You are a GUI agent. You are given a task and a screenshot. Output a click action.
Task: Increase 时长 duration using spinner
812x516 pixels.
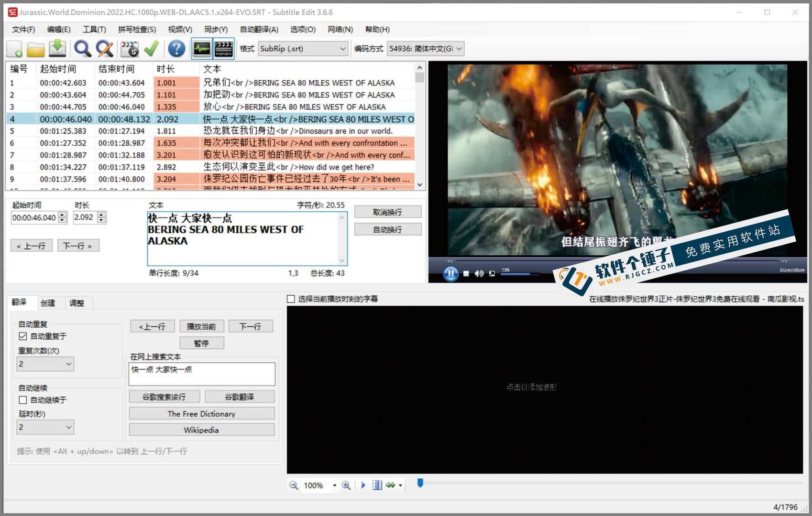(x=101, y=215)
